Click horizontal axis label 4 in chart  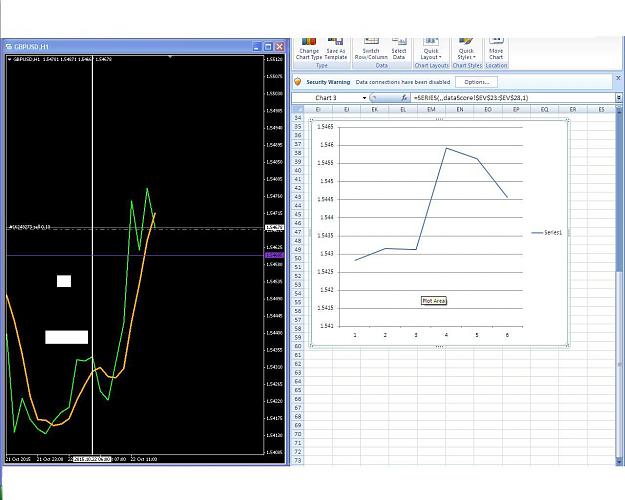coord(446,335)
